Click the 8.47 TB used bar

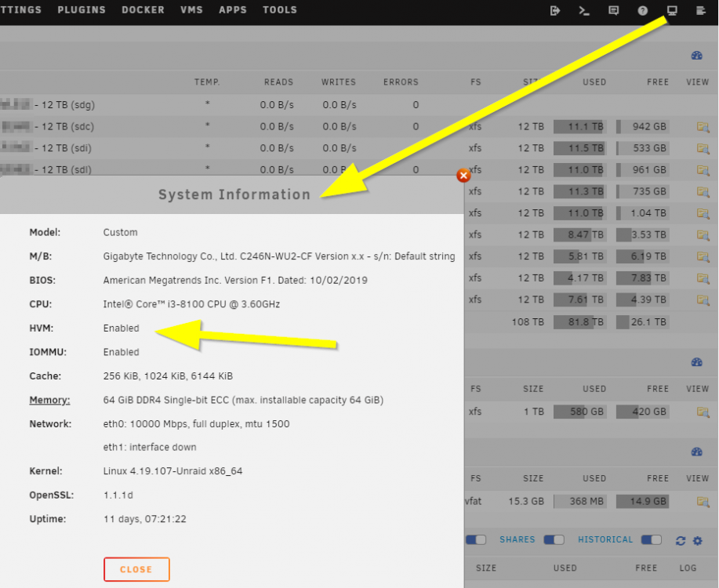(580, 235)
